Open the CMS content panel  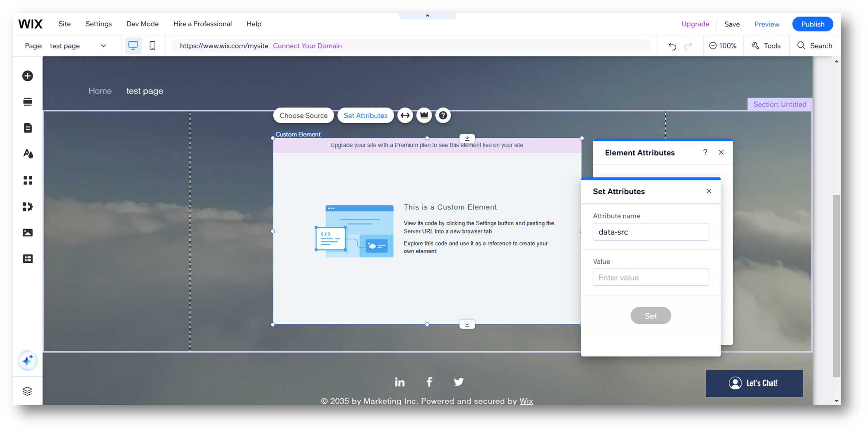[27, 258]
